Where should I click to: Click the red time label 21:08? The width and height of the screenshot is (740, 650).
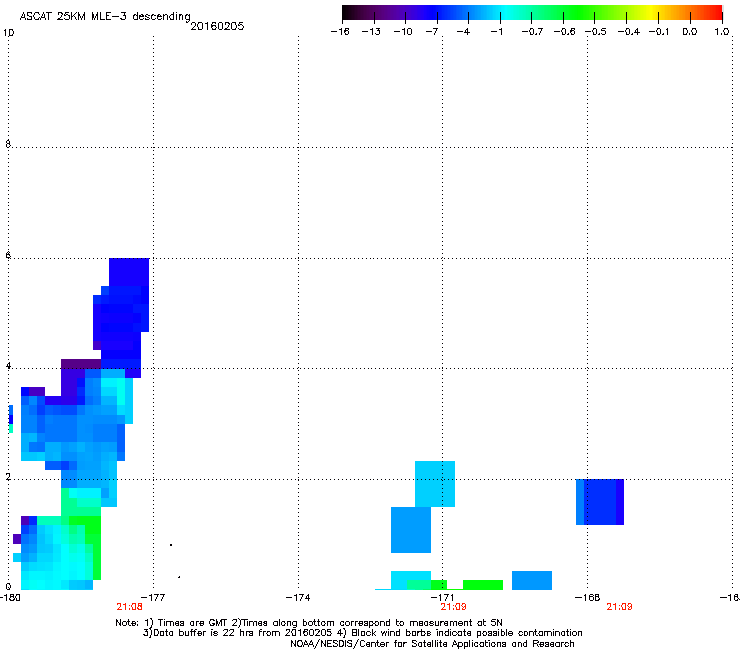129,607
